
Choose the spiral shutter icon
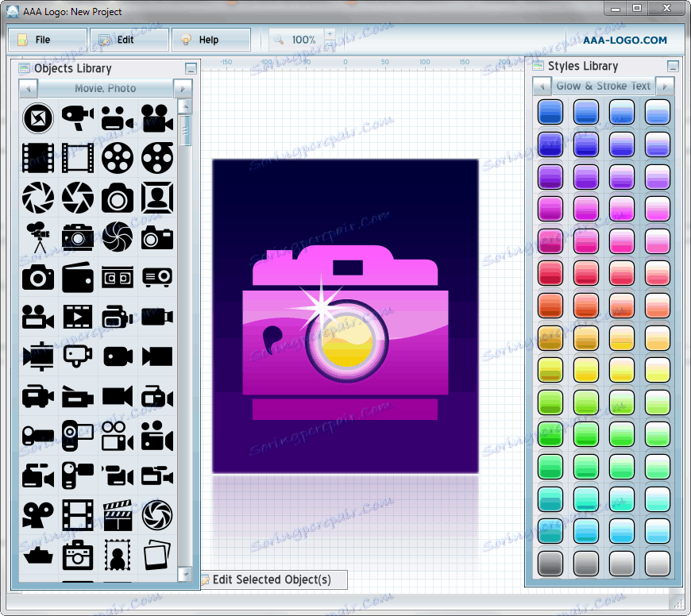[118, 237]
